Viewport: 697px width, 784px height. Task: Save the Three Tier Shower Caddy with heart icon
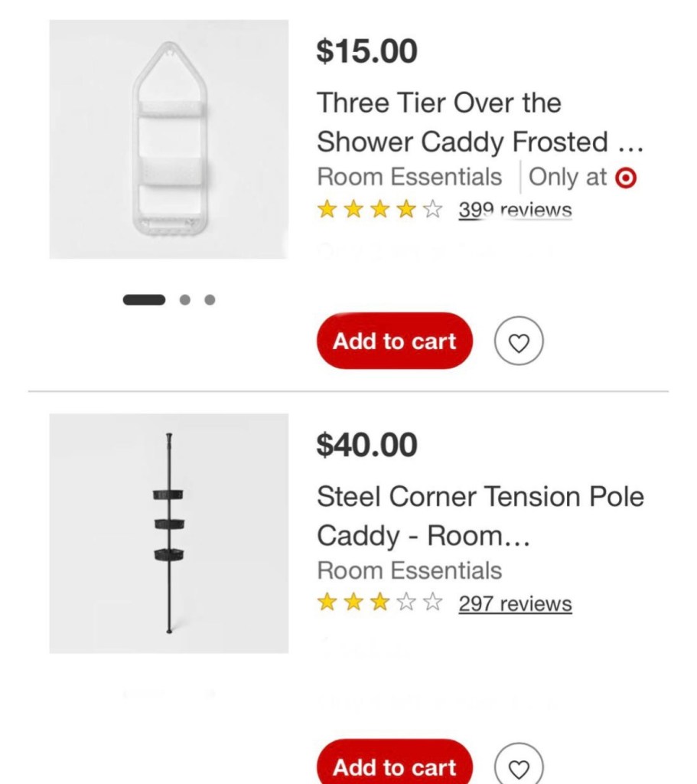519,342
